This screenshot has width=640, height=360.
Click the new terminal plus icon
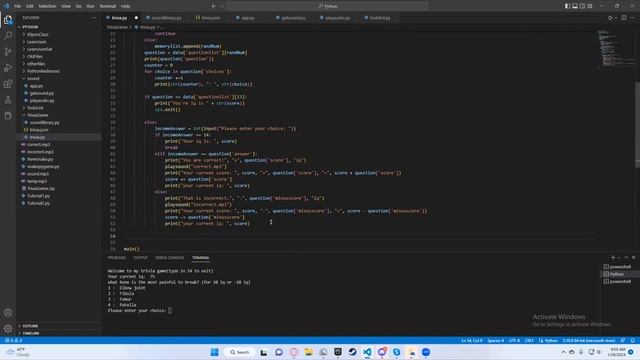click(613, 258)
